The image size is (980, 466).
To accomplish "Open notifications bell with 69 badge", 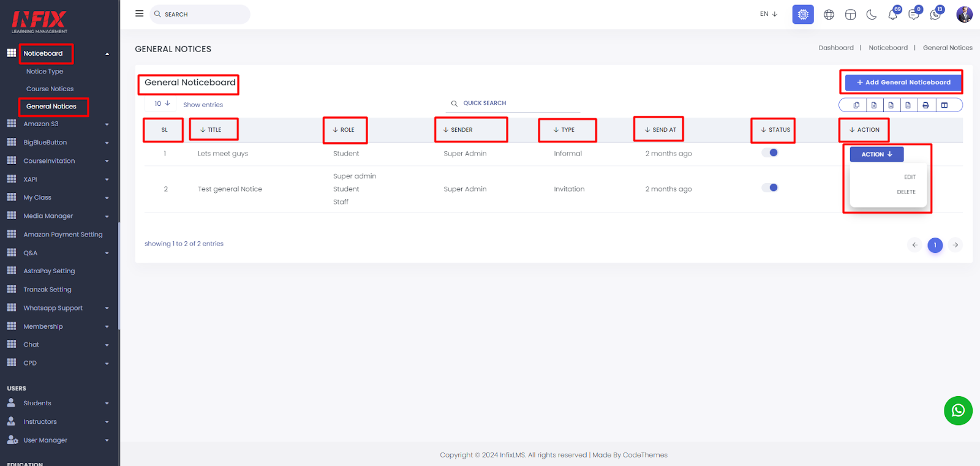I will 894,13.
